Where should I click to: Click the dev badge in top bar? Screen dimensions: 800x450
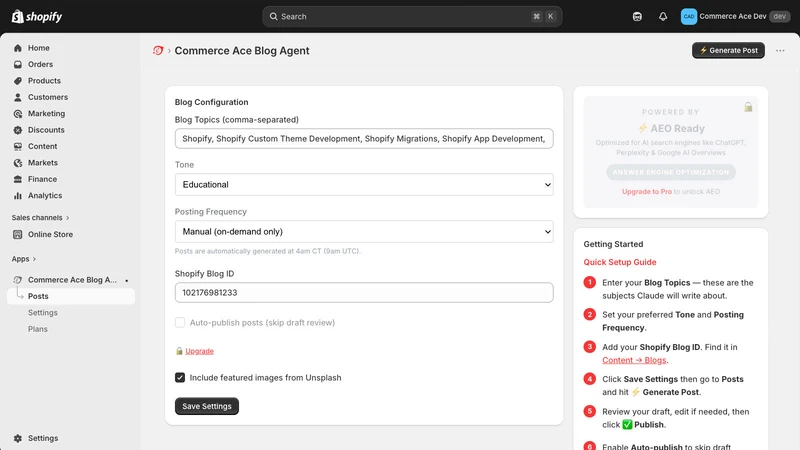click(779, 16)
